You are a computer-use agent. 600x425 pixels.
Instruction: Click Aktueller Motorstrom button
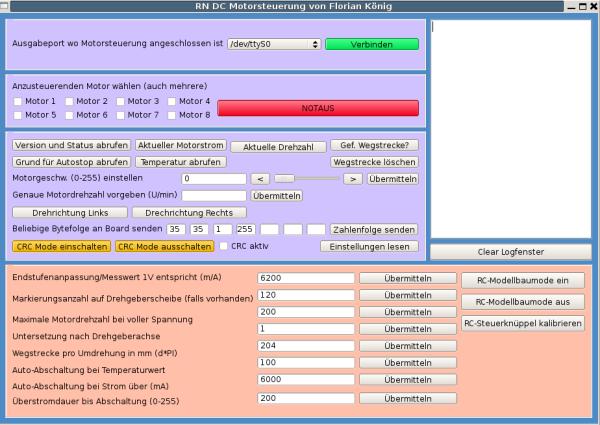coord(180,145)
